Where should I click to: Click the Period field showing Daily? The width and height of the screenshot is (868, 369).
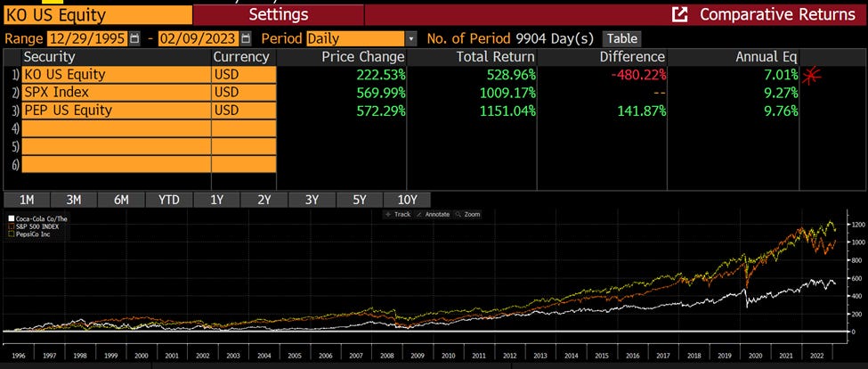tap(355, 39)
